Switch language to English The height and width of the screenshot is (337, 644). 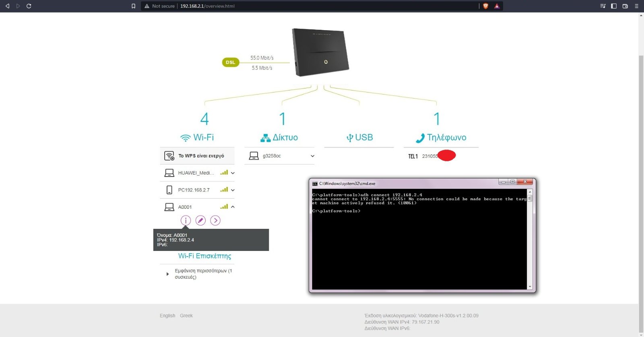167,316
